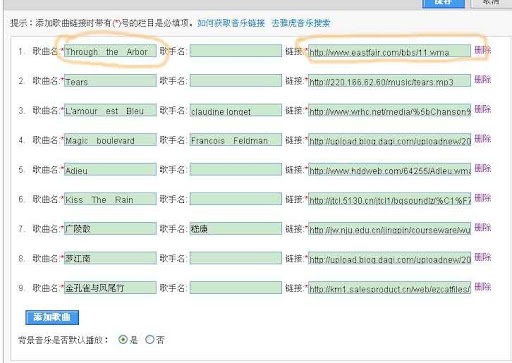The height and width of the screenshot is (363, 512).
Task: Click the empty singer field in 梦江南 row
Action: pyautogui.click(x=236, y=258)
